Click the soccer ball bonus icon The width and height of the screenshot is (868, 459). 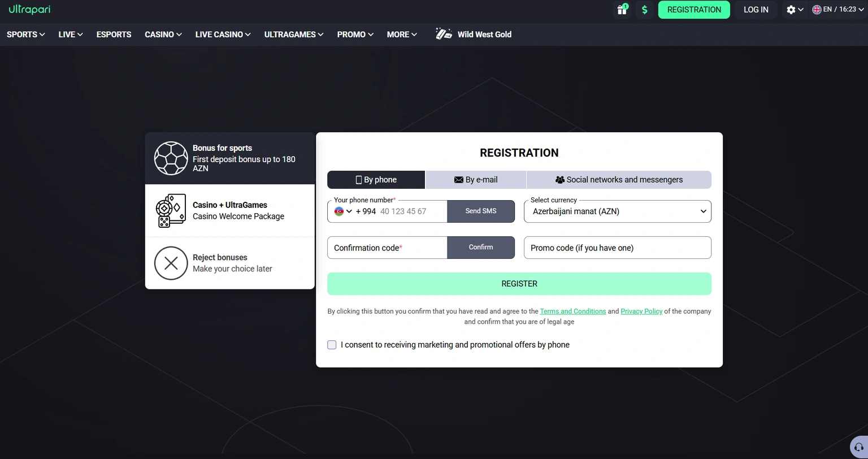coord(171,158)
